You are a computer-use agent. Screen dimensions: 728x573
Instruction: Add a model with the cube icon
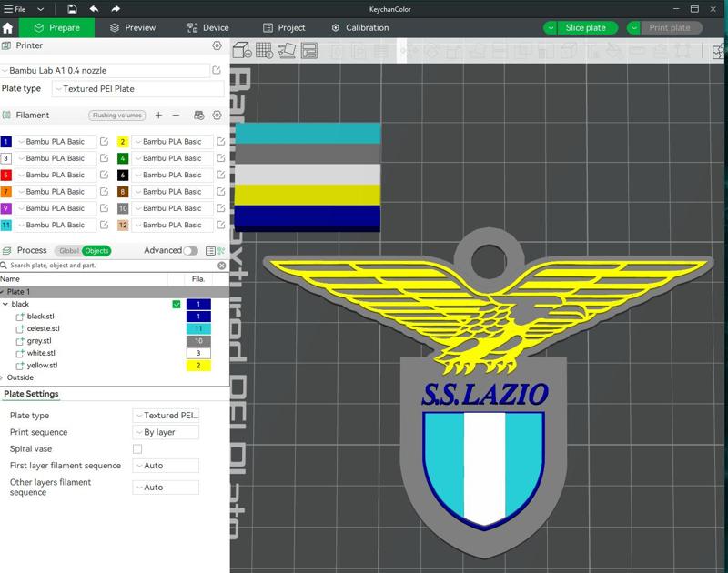click(x=242, y=50)
